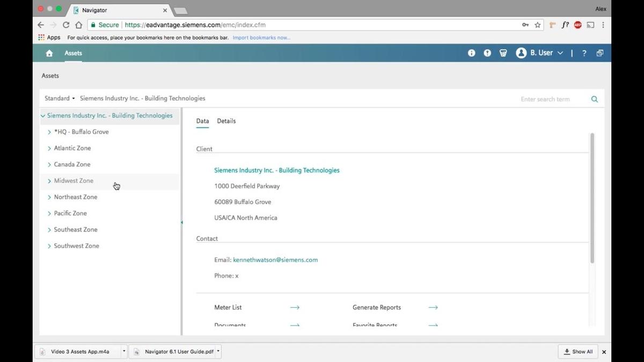Click the B. User profile avatar icon
The height and width of the screenshot is (362, 644).
[x=521, y=53]
